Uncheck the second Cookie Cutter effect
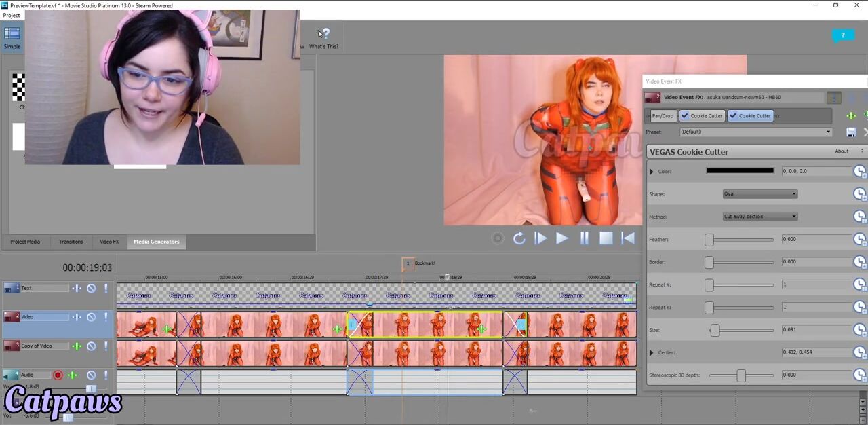The image size is (868, 425). point(733,116)
